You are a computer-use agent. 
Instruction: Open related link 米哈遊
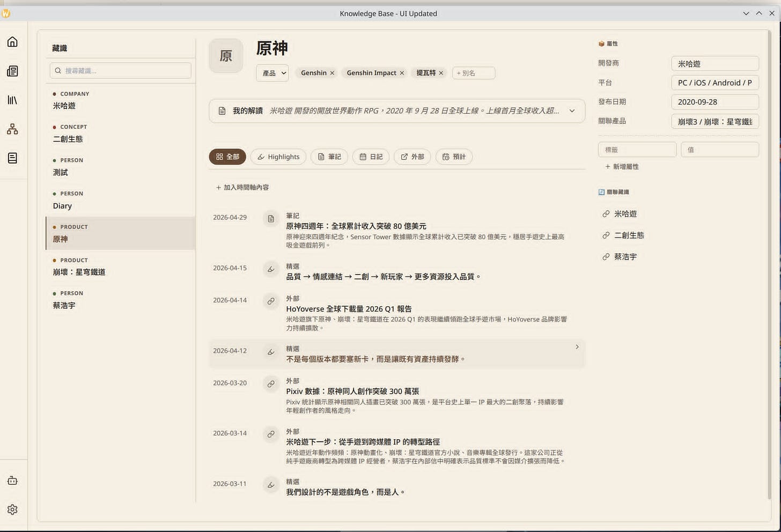[625, 214]
